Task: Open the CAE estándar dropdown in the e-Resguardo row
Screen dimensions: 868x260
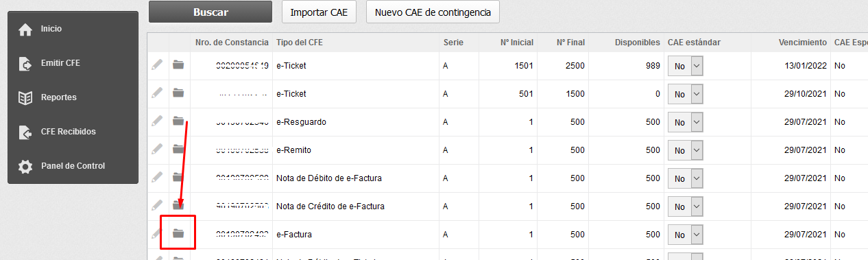Action: [686, 122]
